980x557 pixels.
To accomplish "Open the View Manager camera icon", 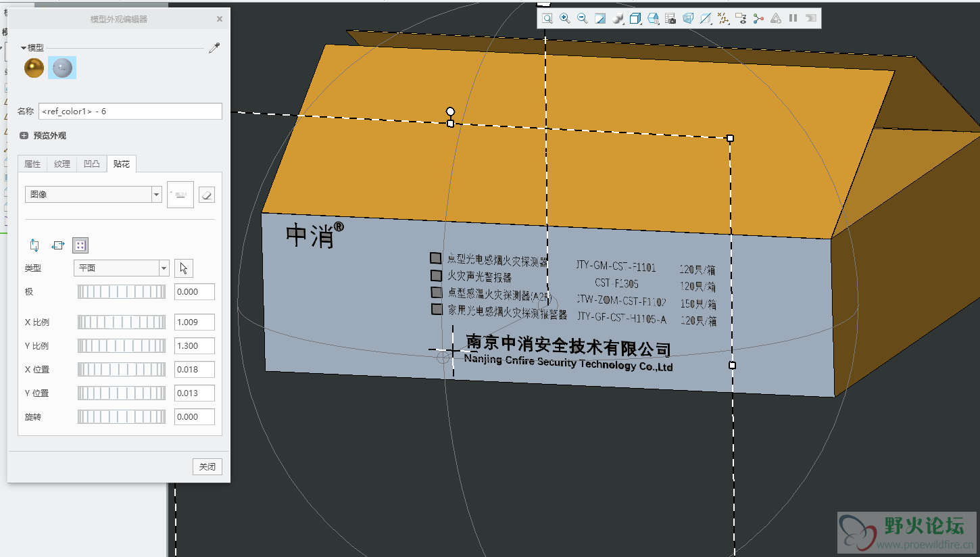I will point(670,19).
